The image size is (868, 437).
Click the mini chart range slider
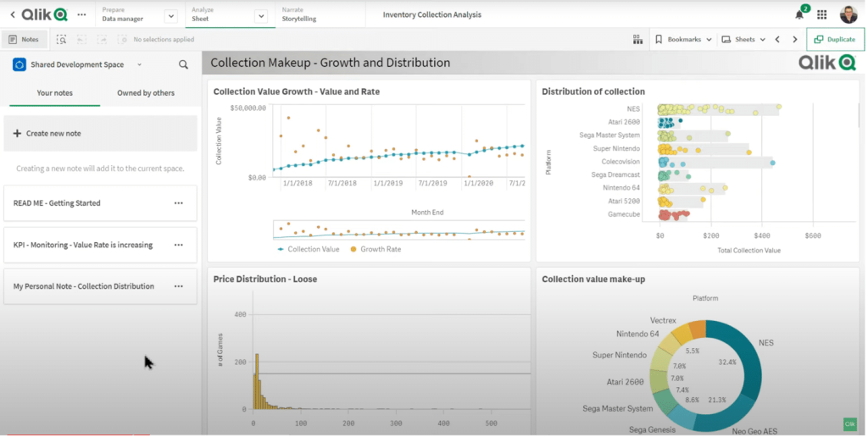(x=398, y=230)
